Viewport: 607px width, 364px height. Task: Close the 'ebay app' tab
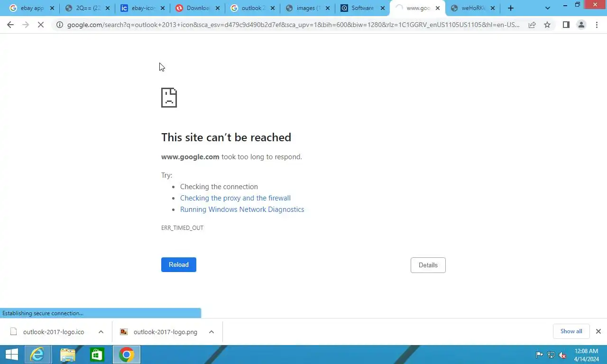52,8
